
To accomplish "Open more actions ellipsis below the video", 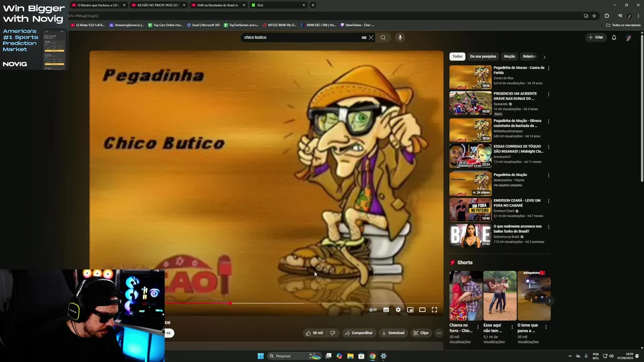I will [439, 333].
